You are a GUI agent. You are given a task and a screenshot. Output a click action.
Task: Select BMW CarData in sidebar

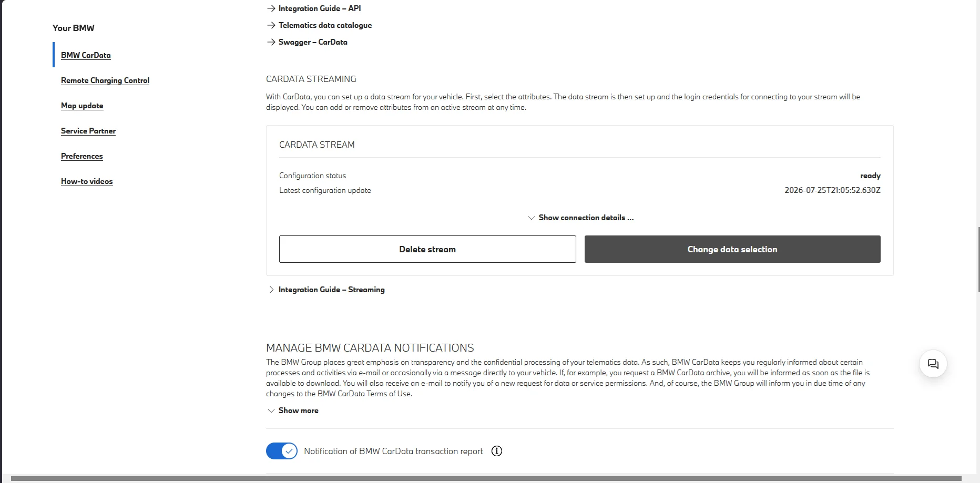coord(86,55)
